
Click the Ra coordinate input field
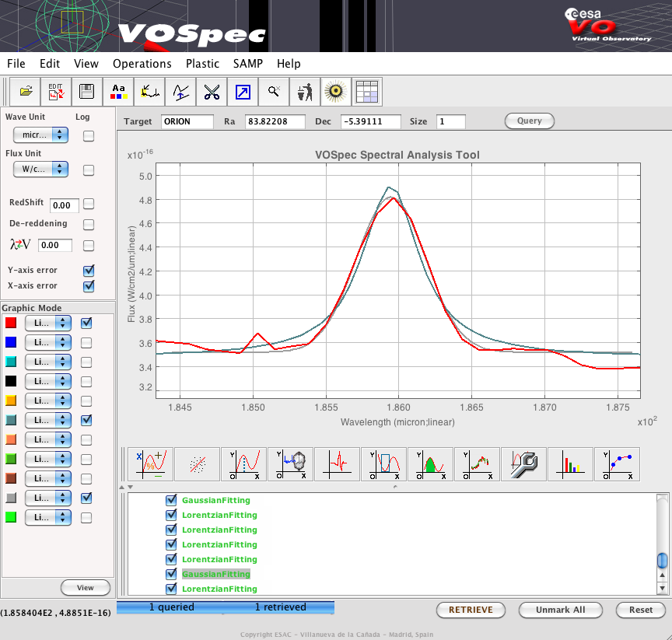275,121
